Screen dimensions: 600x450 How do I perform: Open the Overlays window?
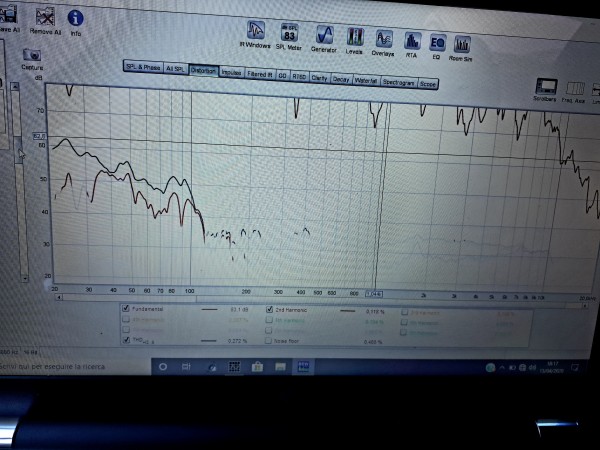pos(383,42)
